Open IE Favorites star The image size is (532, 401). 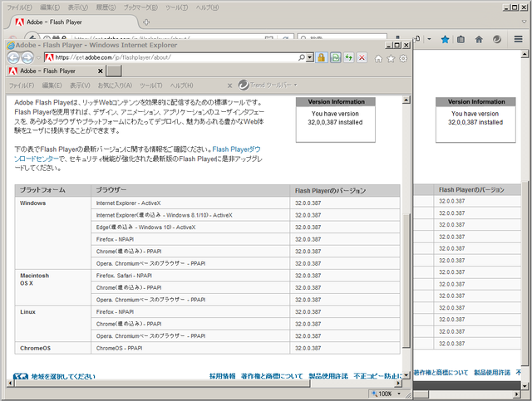pyautogui.click(x=391, y=59)
